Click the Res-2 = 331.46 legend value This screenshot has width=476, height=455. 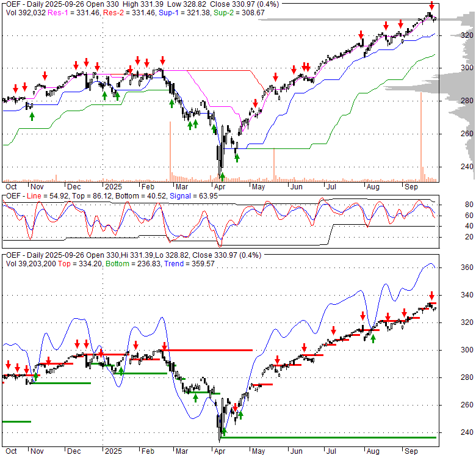[x=129, y=13]
